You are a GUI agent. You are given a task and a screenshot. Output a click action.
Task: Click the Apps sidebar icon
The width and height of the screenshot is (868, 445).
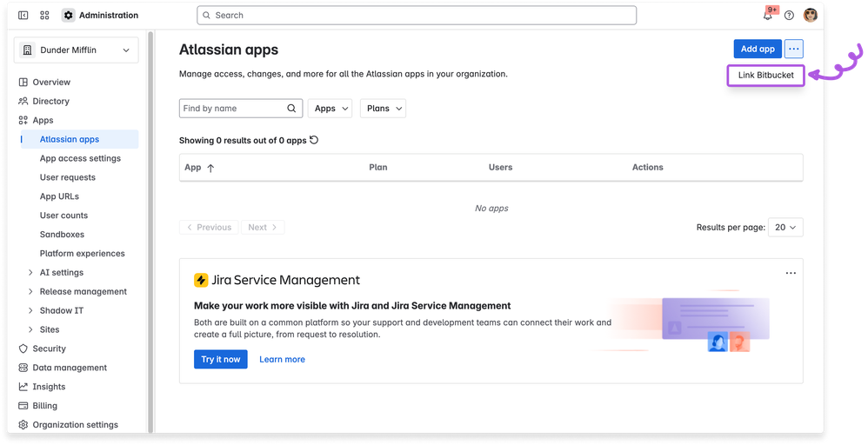click(23, 120)
